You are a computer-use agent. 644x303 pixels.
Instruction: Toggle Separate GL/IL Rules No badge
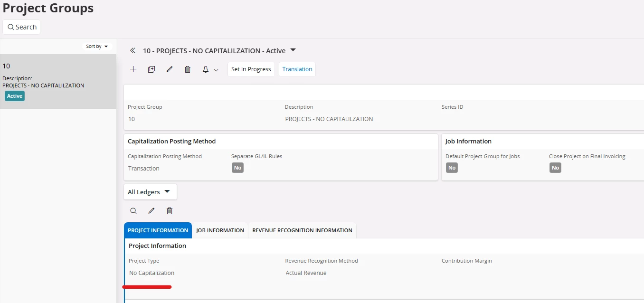(x=237, y=168)
